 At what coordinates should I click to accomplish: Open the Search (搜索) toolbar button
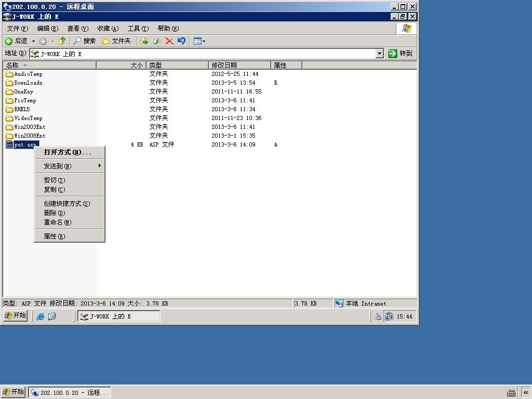85,41
